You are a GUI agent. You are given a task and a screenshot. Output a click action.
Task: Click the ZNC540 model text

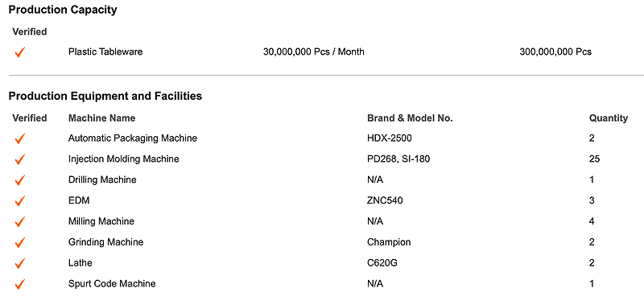tap(385, 200)
